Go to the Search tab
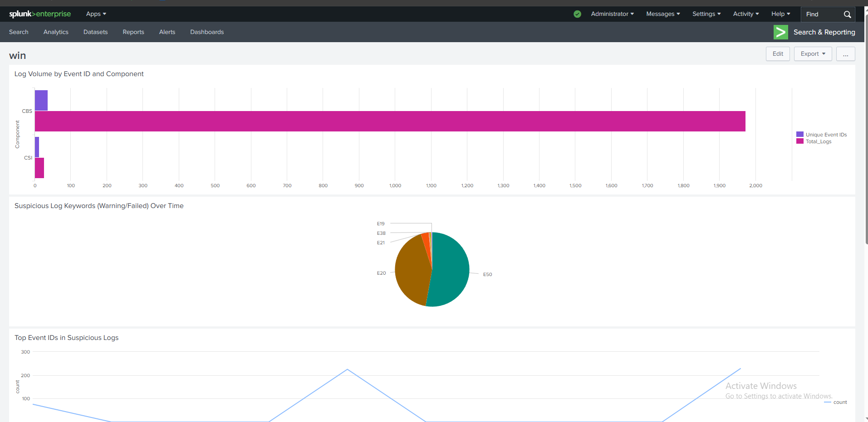Viewport: 868px width, 422px height. click(x=19, y=32)
